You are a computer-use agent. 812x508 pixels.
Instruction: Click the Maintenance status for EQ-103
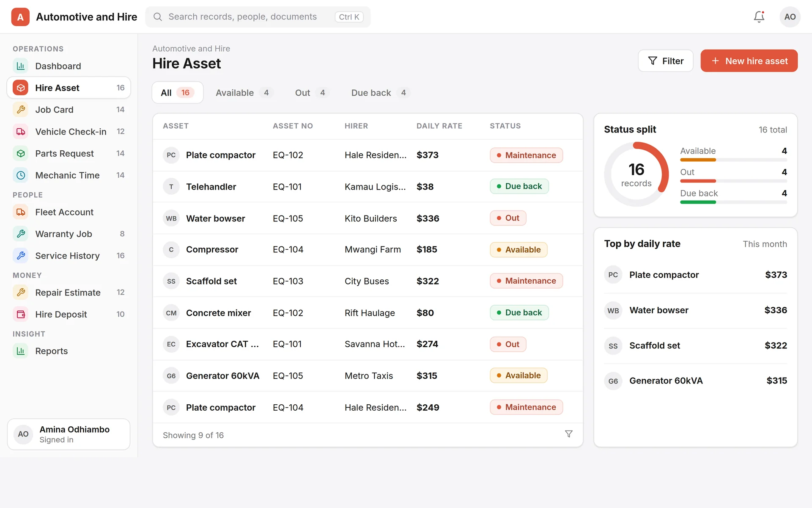point(526,281)
